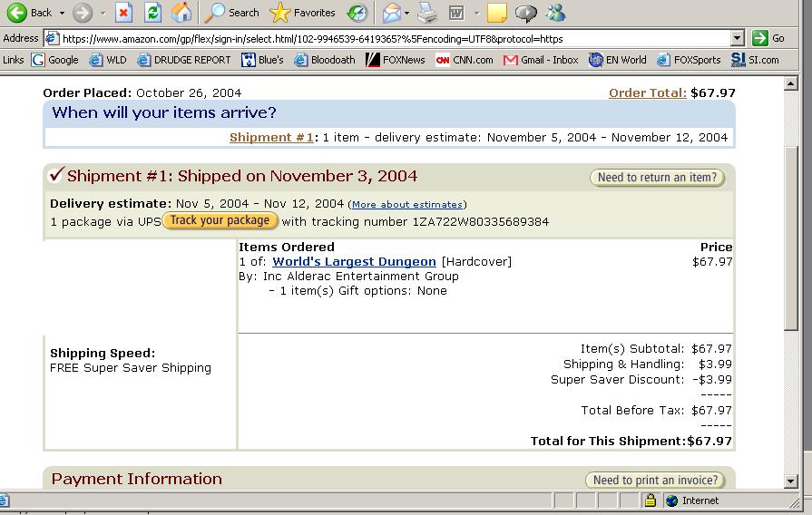
Task: Expand the Edit button dropdown arrow
Action: click(x=476, y=13)
